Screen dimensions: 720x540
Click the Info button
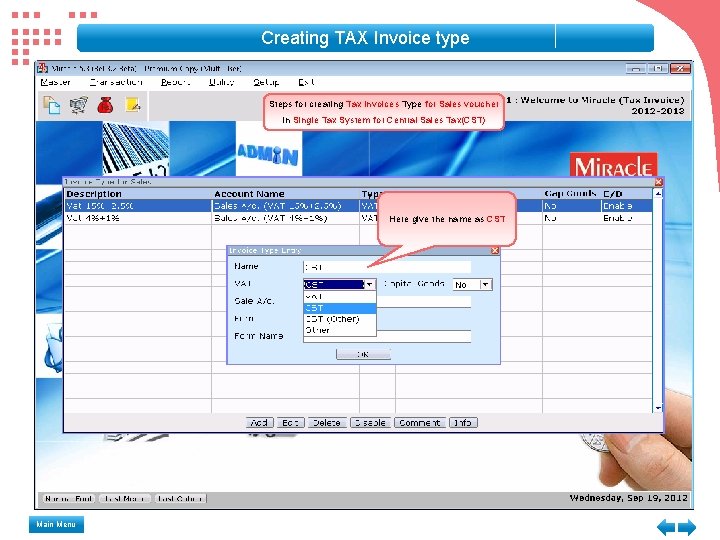tap(463, 422)
